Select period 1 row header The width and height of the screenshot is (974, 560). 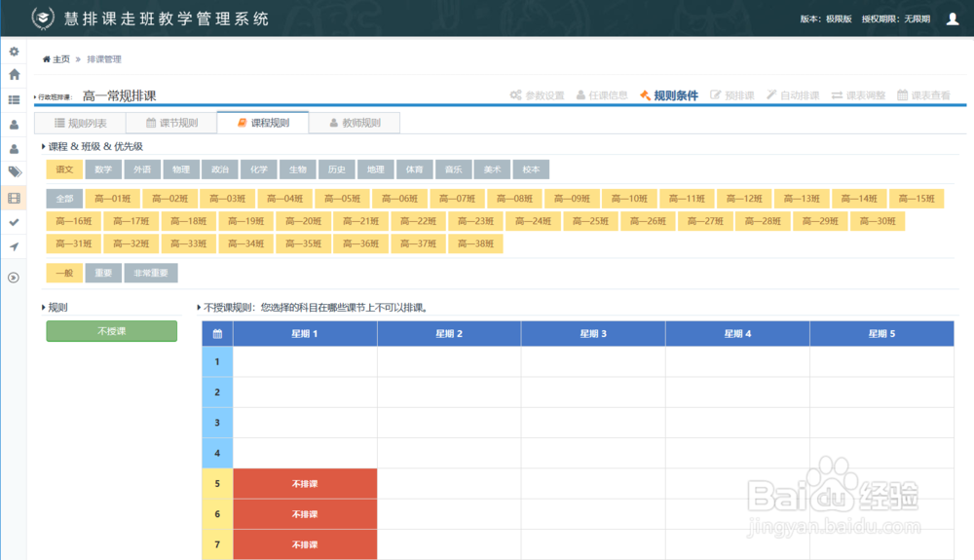(x=217, y=362)
